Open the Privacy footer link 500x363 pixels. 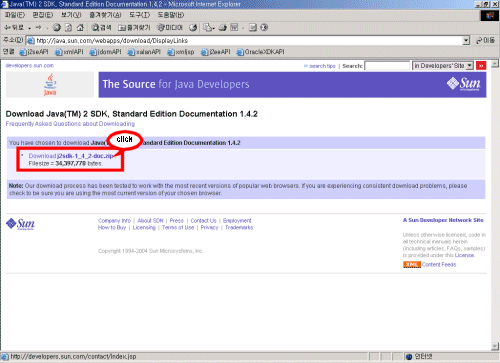click(x=209, y=228)
